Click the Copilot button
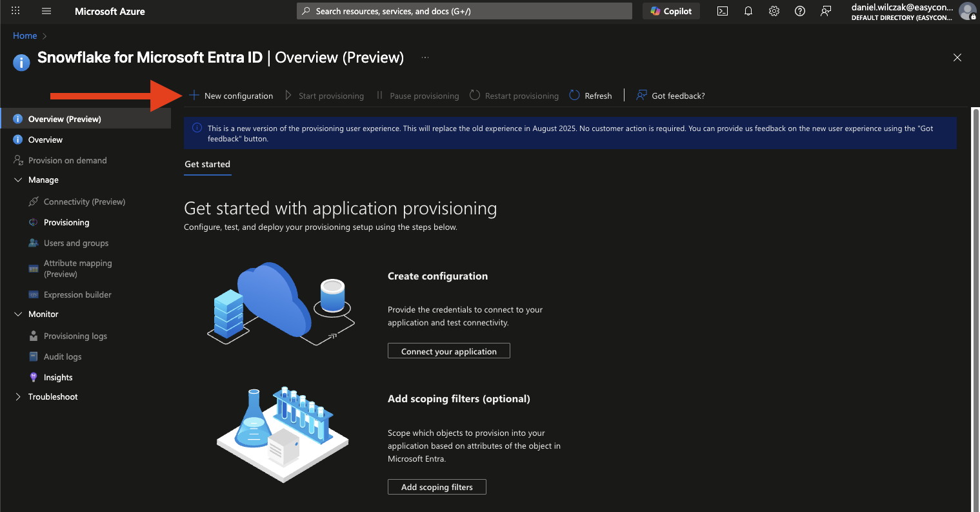Screen dimensions: 980x512 point(671,11)
